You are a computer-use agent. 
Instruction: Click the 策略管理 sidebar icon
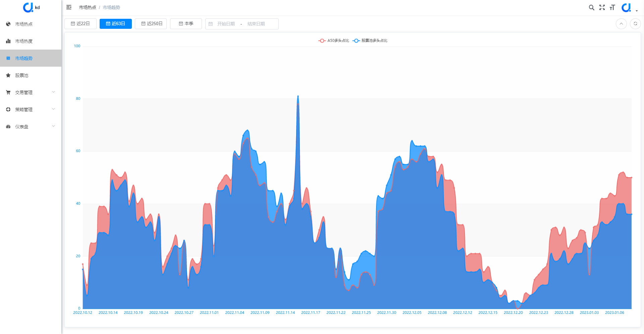click(x=8, y=110)
